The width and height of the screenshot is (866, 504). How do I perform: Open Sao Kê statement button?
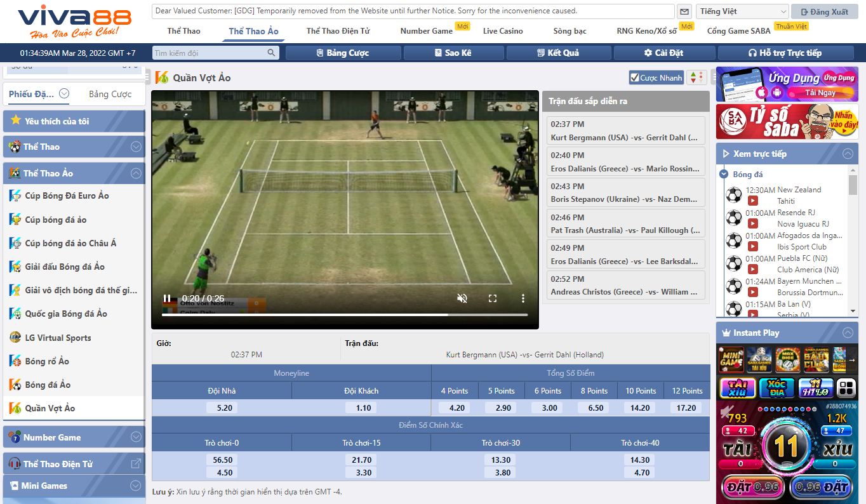tap(453, 53)
